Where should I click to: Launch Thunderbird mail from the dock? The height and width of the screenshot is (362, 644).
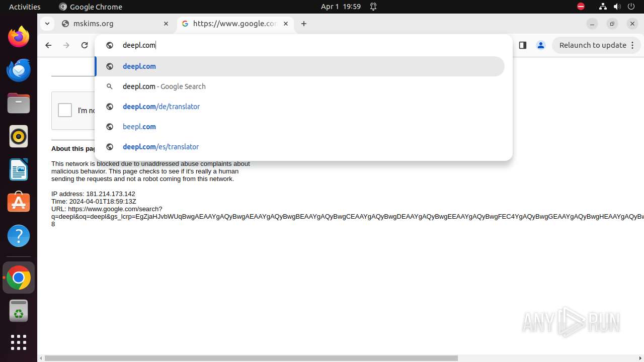click(19, 70)
